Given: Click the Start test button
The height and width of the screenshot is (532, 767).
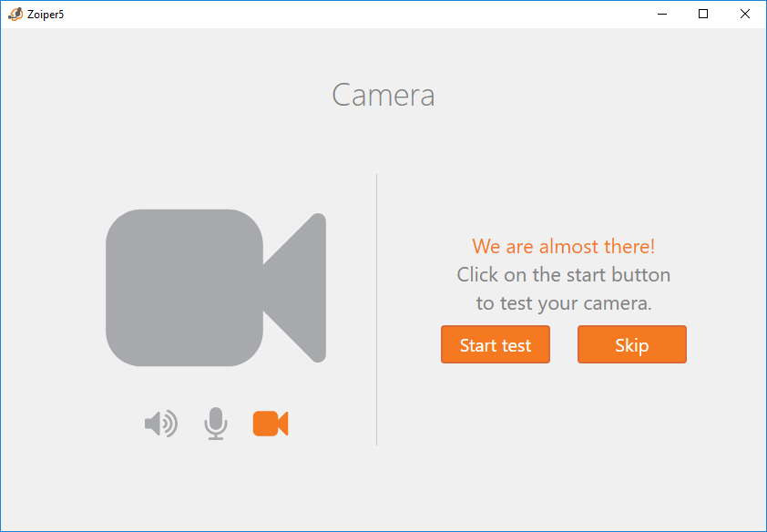Looking at the screenshot, I should 495,345.
